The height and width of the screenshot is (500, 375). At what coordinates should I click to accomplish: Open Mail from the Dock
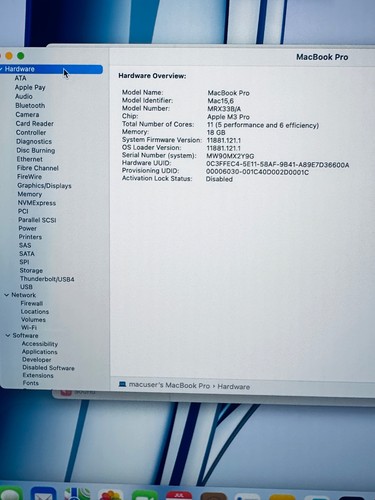(43, 494)
